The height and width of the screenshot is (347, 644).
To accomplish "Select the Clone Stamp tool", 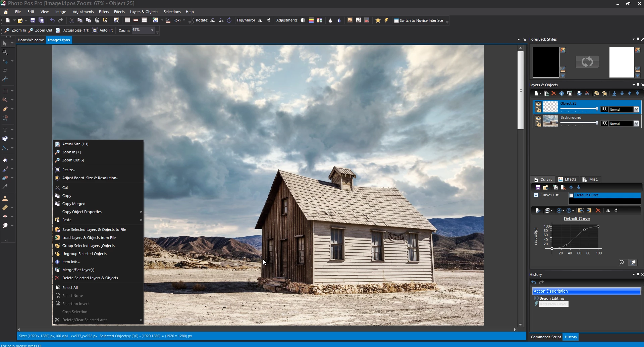I will (5, 198).
